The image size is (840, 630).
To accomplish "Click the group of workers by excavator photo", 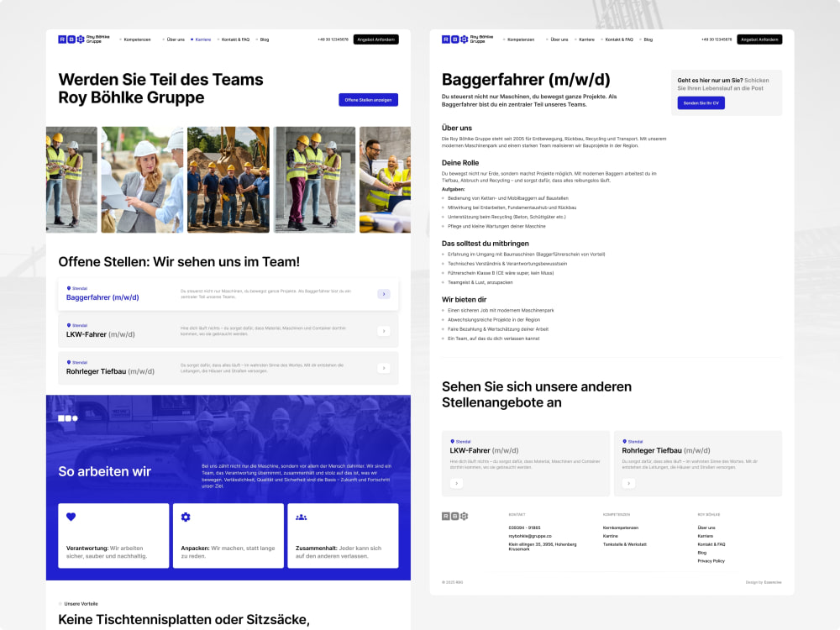I will click(x=228, y=180).
